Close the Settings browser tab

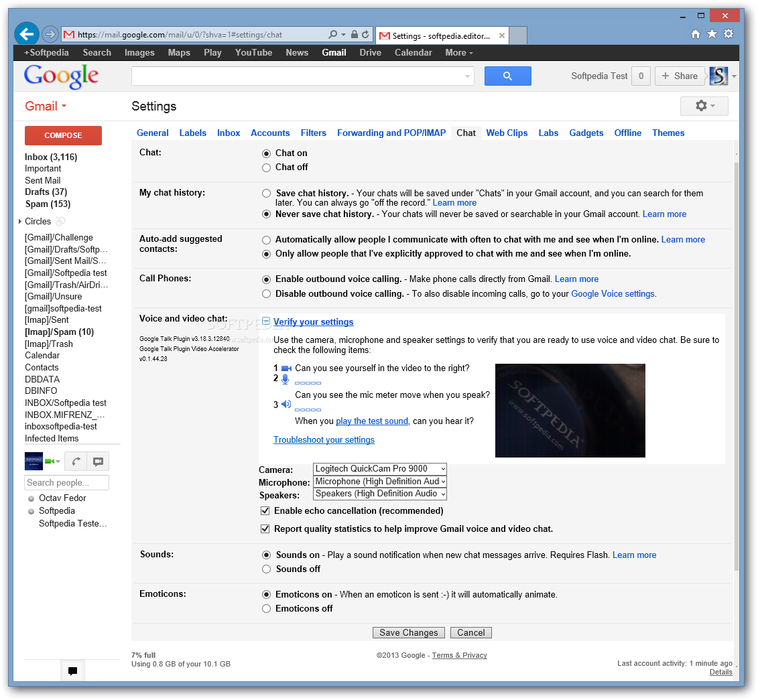click(x=502, y=36)
